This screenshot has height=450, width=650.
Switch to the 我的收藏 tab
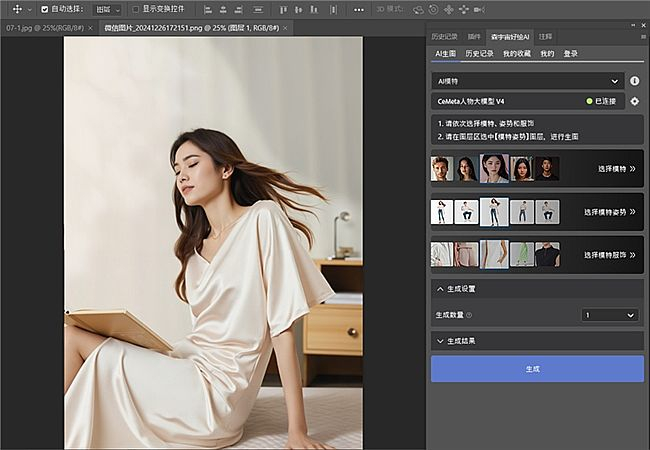click(x=516, y=53)
